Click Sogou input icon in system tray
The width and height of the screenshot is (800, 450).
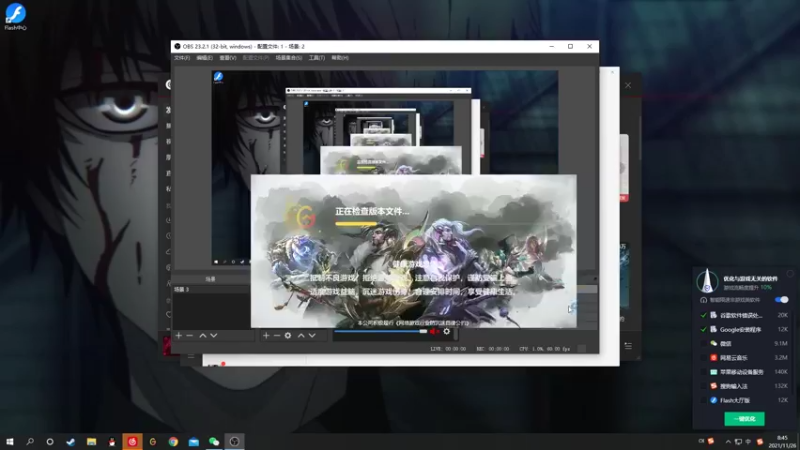(x=760, y=442)
